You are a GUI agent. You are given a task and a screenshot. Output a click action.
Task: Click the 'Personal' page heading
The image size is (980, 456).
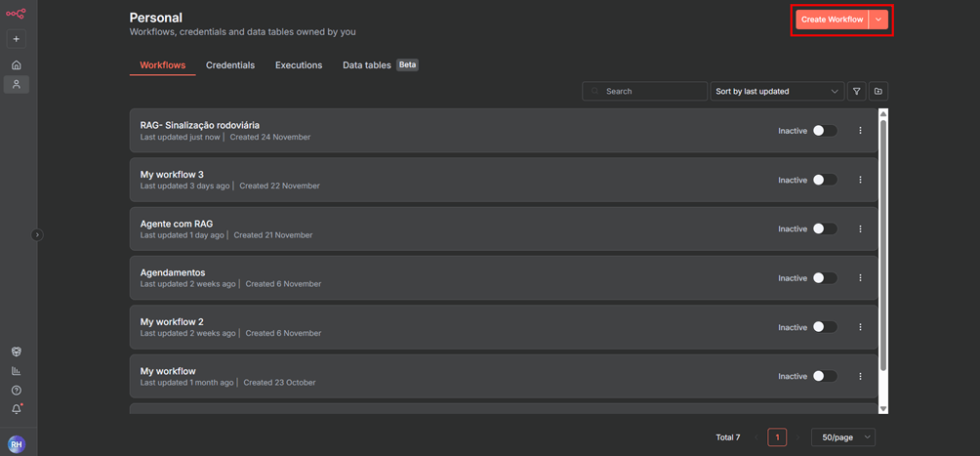tap(156, 19)
